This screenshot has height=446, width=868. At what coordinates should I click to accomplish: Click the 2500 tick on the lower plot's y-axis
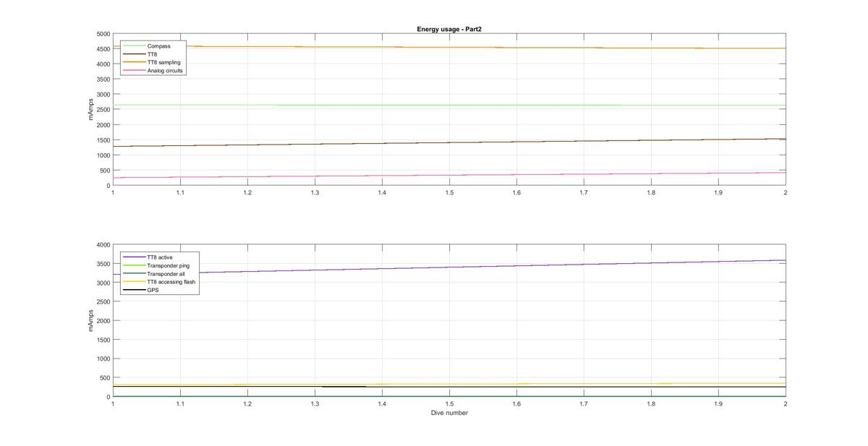[103, 301]
